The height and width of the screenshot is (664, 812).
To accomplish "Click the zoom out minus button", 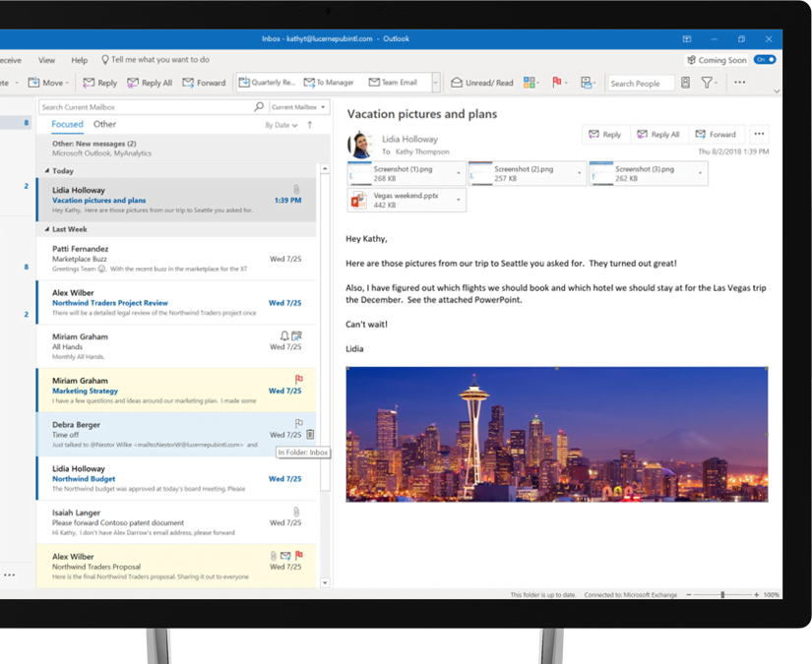I will (x=689, y=595).
